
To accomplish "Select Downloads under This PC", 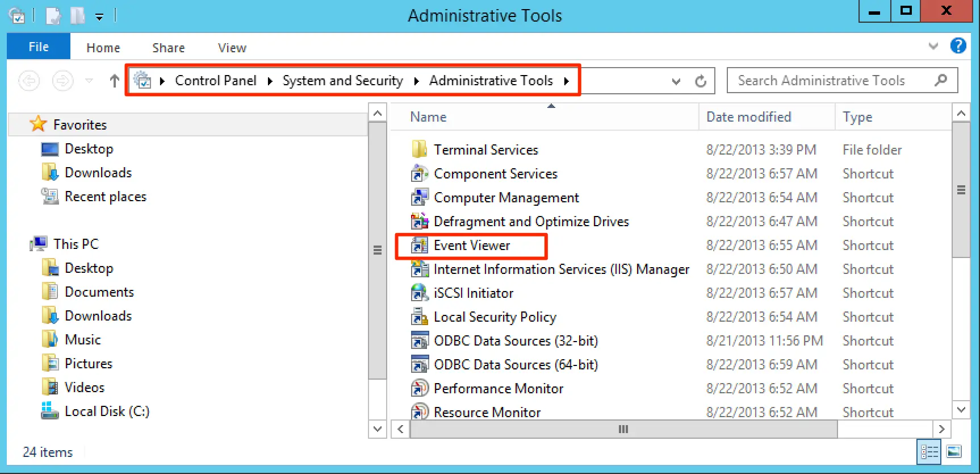I will click(x=98, y=315).
